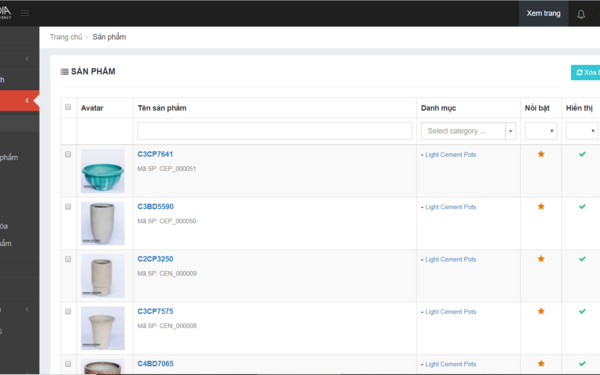
Task: Open the tall gray pot thumbnail C3BD5590
Action: [x=103, y=223]
